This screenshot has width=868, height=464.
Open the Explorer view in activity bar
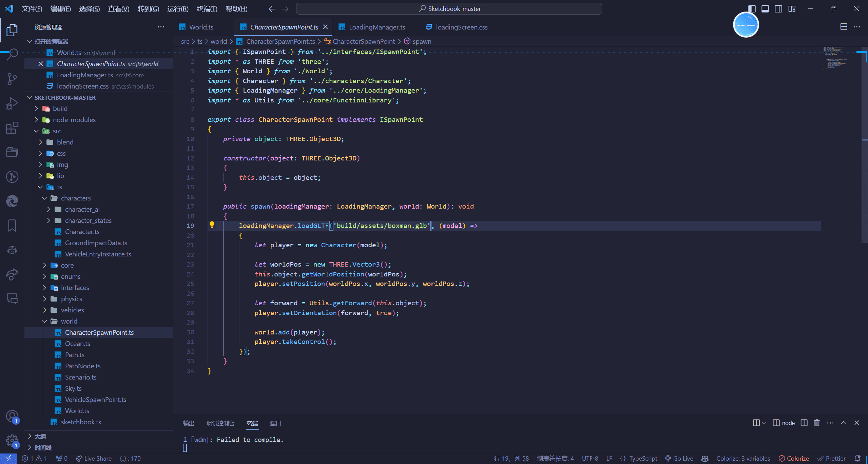[x=12, y=30]
